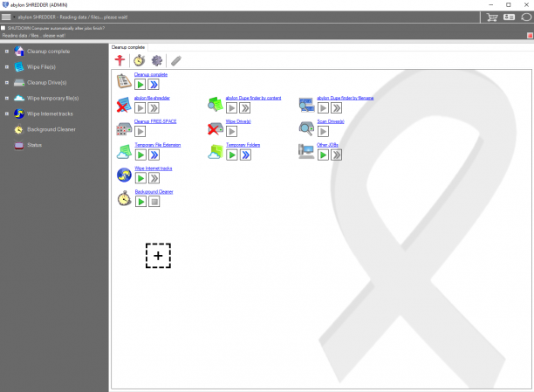Screen dimensions: 534x392
Task: Select Status in the sidebar
Action: click(x=34, y=145)
